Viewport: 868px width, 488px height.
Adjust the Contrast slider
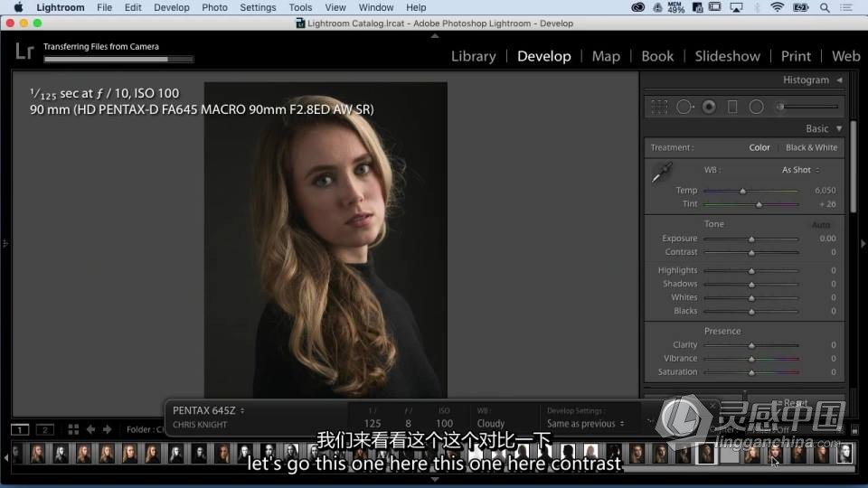(x=751, y=253)
